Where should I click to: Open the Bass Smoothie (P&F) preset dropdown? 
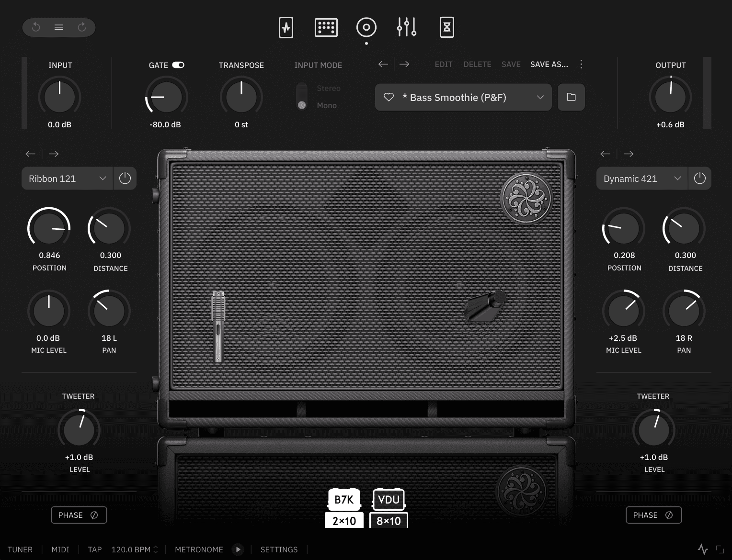464,97
